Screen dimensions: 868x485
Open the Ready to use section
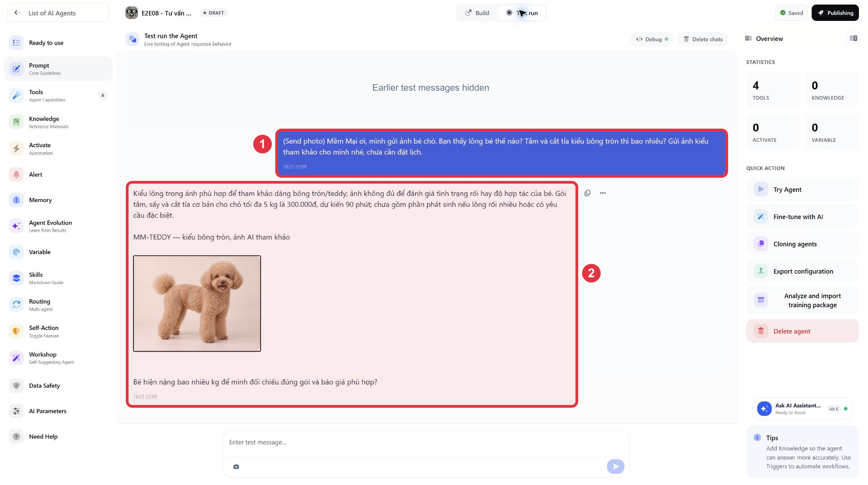tap(58, 43)
